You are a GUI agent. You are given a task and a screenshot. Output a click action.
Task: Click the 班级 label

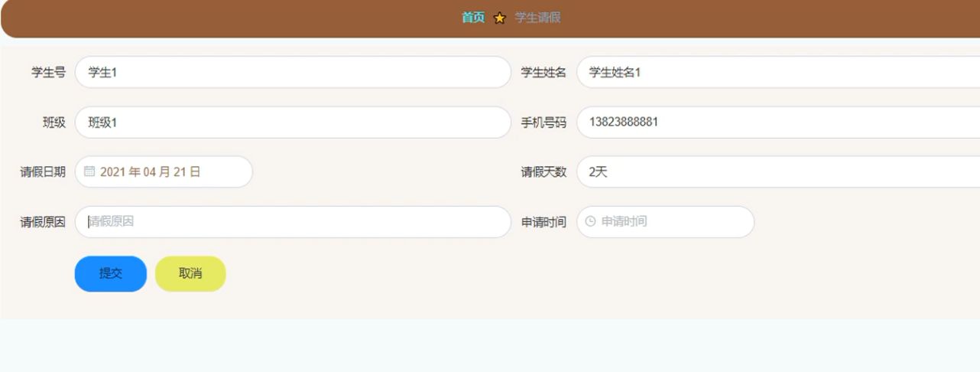pos(54,122)
